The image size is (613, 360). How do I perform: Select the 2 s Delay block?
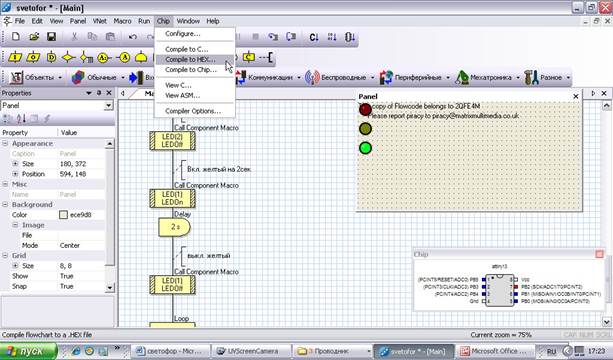click(174, 227)
